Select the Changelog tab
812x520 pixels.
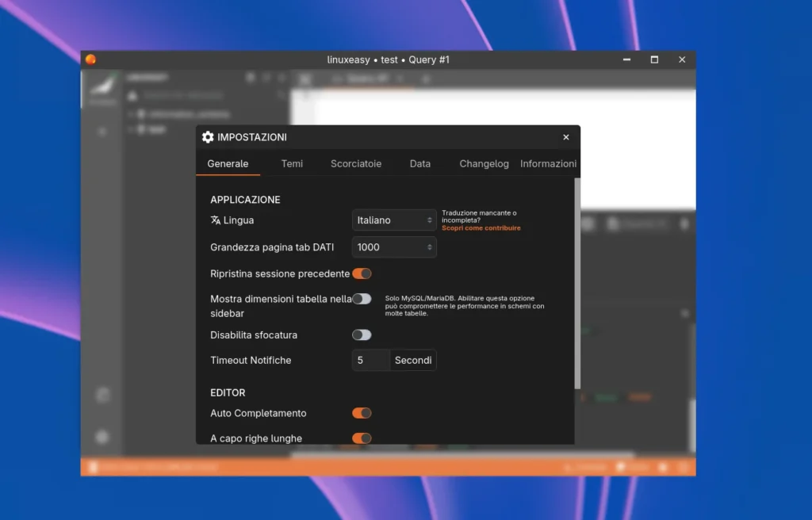(x=484, y=163)
